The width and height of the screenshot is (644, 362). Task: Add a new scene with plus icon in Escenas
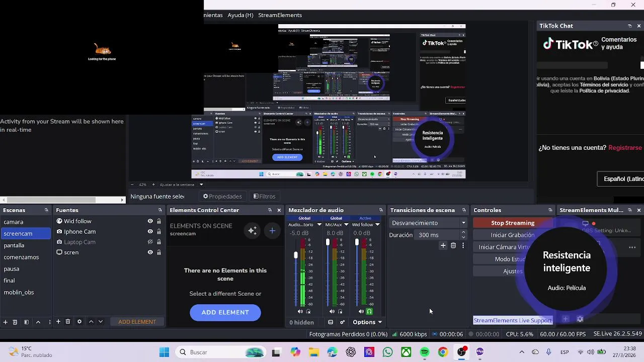coord(5,322)
